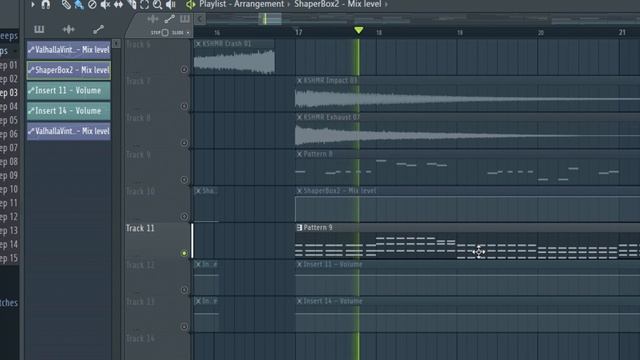Select the Pattern 9 clip title bar
The height and width of the screenshot is (360, 640).
(467, 227)
